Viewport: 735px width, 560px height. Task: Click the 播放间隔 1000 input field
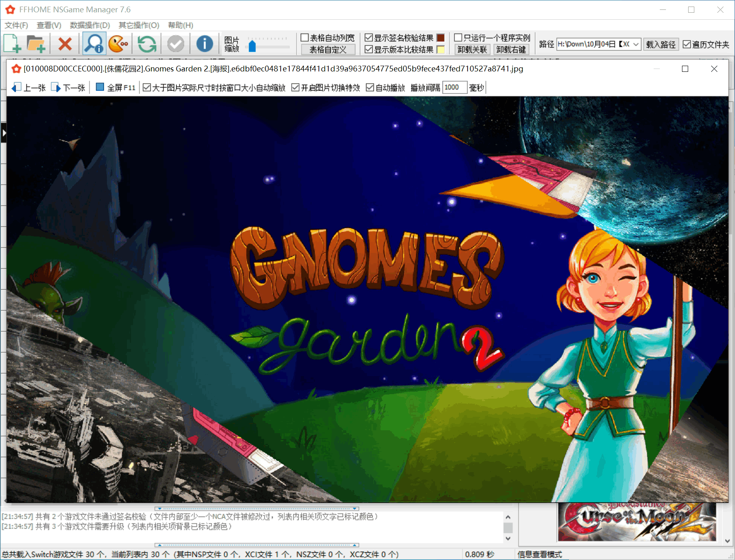click(x=455, y=87)
